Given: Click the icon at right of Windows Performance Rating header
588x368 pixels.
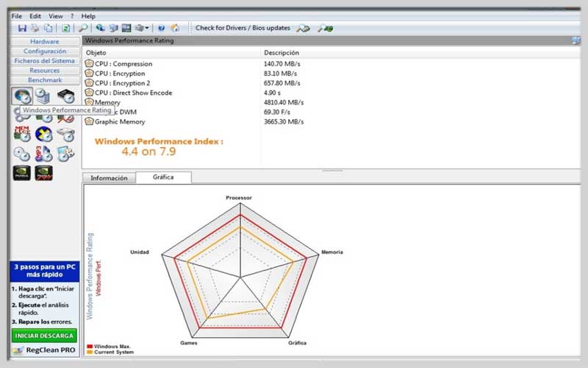Looking at the screenshot, I should (576, 40).
